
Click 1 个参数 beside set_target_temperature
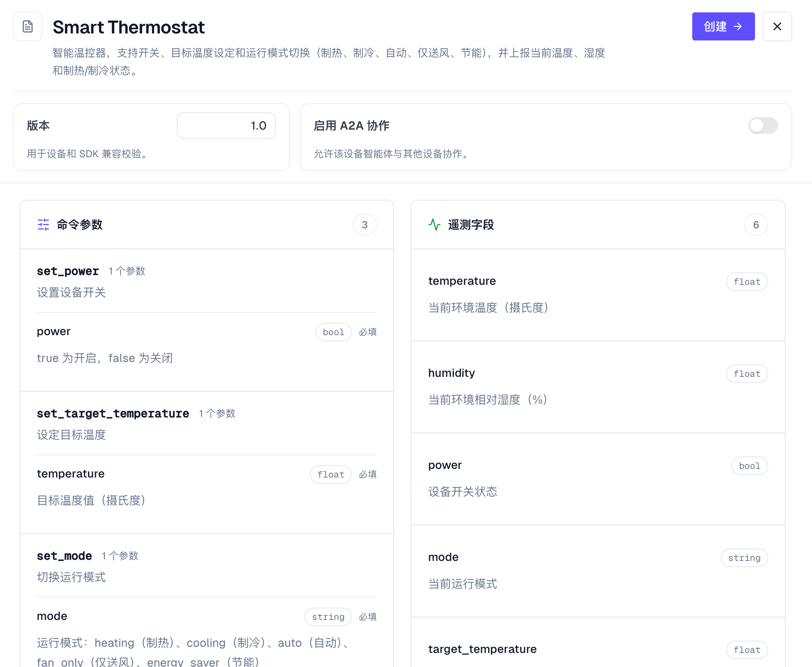pyautogui.click(x=217, y=413)
